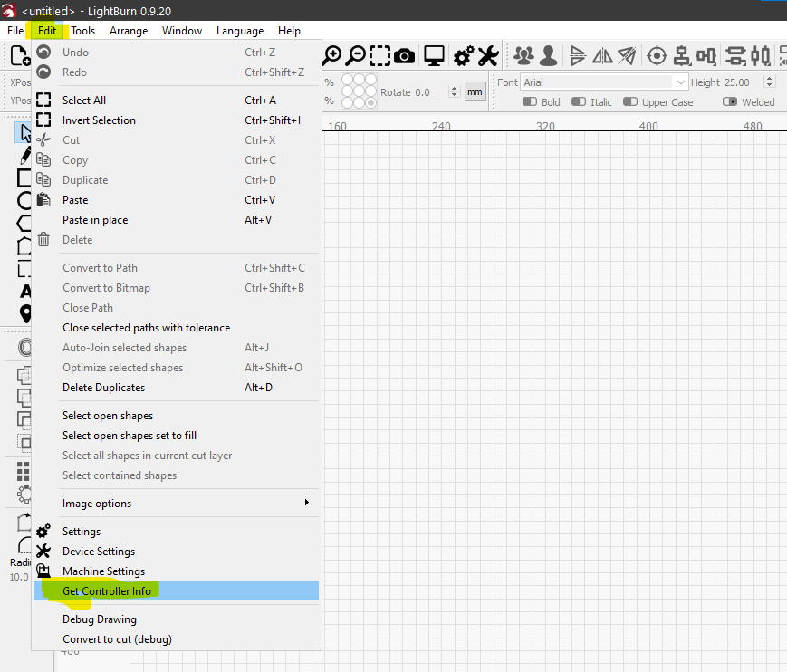Open the Window menu
Image resolution: width=787 pixels, height=672 pixels.
(x=182, y=31)
